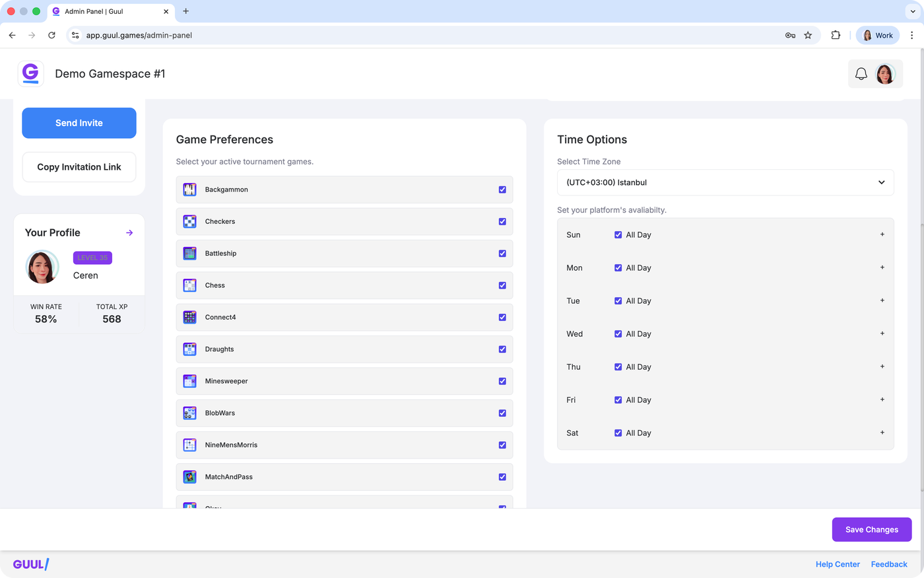Open the Help Center link
The image size is (924, 578).
click(x=838, y=564)
